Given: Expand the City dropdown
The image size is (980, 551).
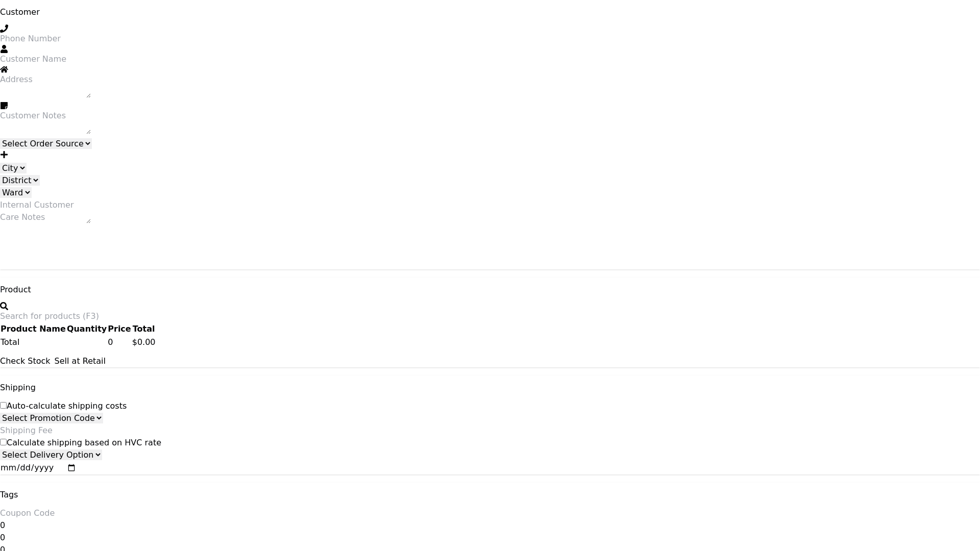Looking at the screenshot, I should (13, 168).
